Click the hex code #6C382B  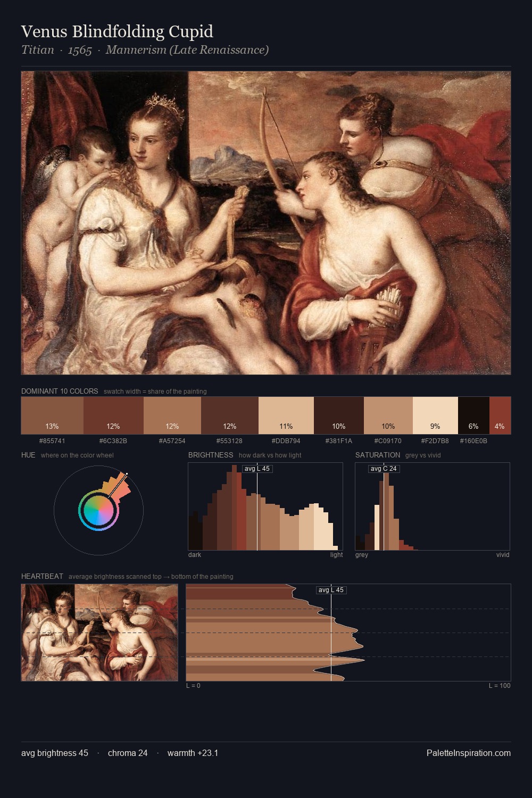(113, 441)
